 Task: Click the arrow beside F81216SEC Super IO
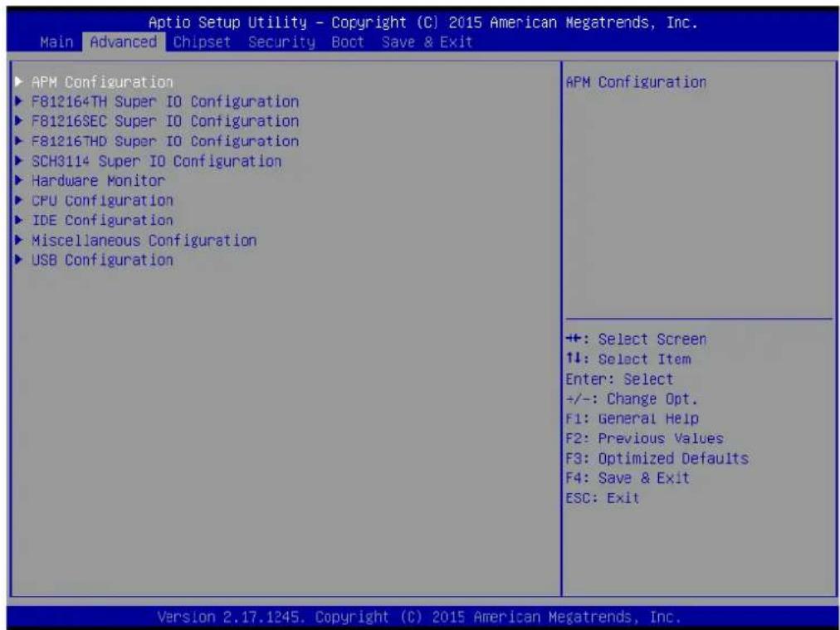19,121
